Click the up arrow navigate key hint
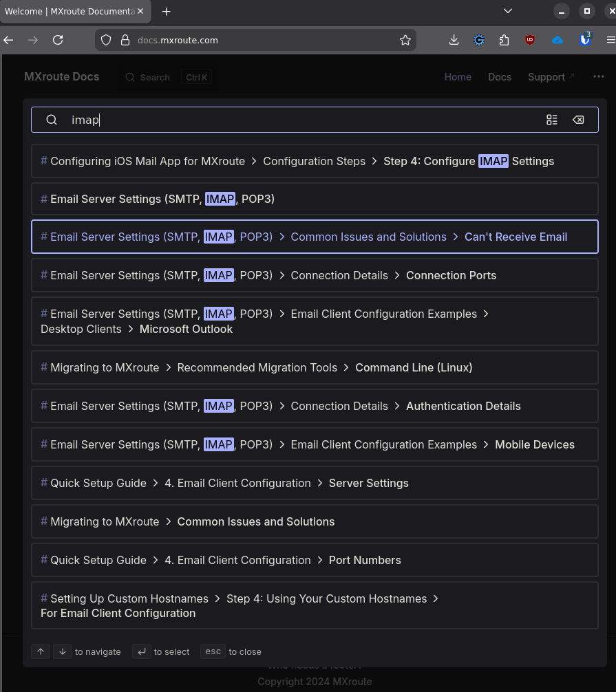This screenshot has width=616, height=692. tap(41, 651)
